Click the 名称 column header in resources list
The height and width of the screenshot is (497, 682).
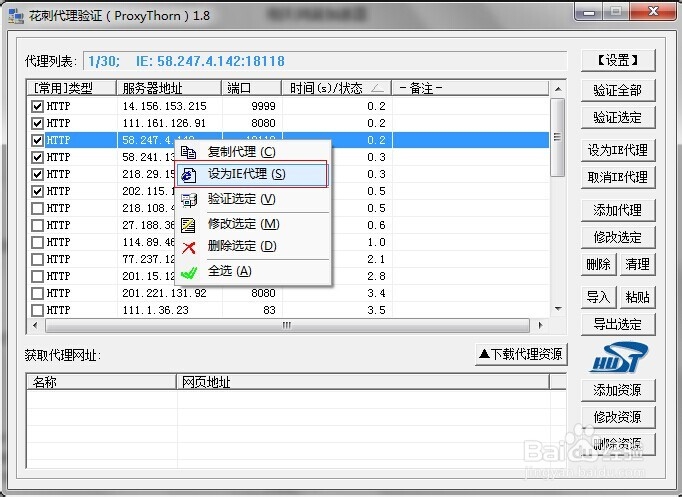click(x=101, y=382)
